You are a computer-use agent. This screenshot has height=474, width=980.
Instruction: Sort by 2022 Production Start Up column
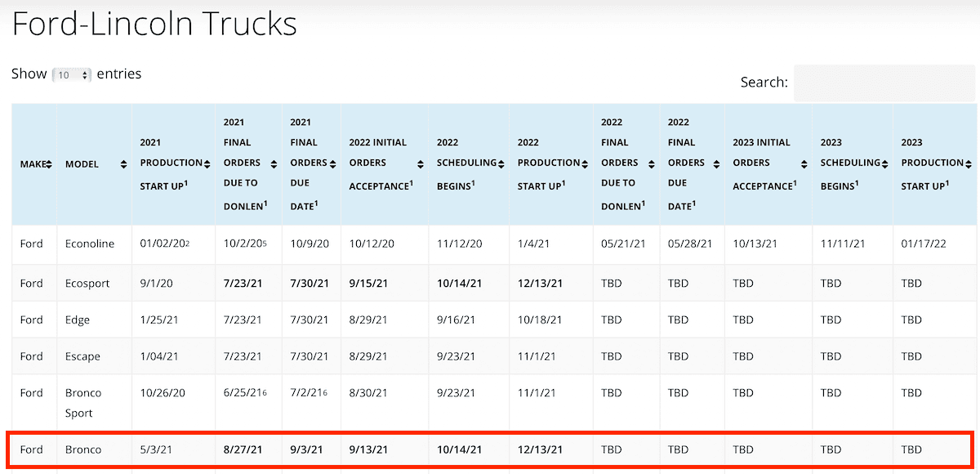(585, 163)
